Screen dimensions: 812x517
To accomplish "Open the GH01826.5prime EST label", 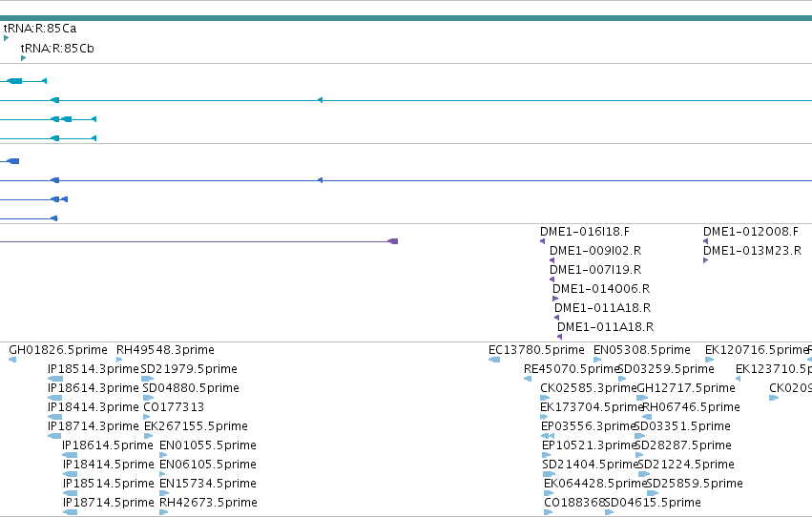I will [58, 350].
